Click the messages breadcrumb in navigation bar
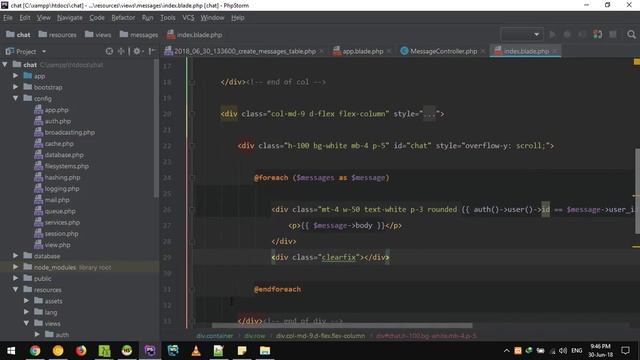640x360 pixels. (x=139, y=35)
